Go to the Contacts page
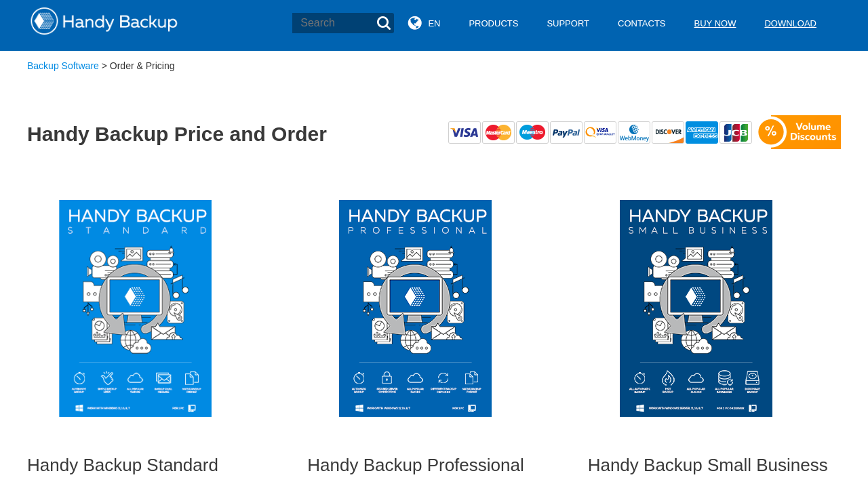868x488 pixels. point(642,24)
